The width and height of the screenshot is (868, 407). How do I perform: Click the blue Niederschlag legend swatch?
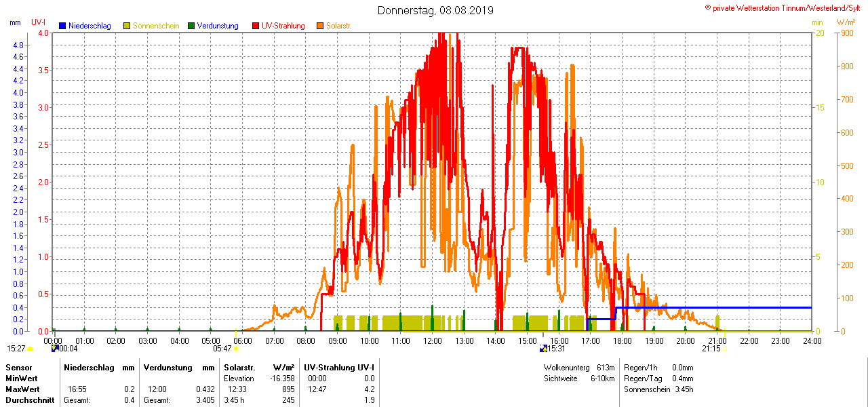(62, 26)
